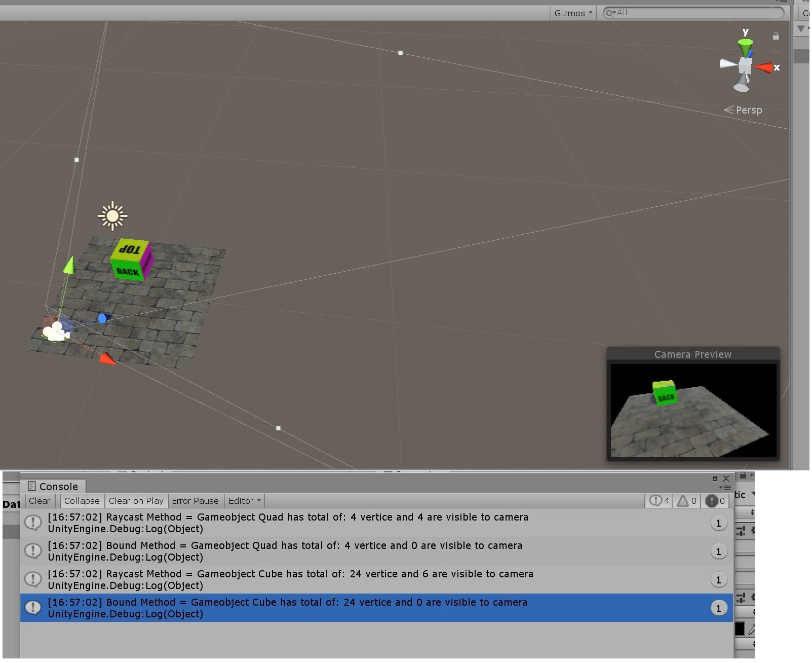The image size is (812, 663).
Task: Close the console panel
Action: (726, 478)
